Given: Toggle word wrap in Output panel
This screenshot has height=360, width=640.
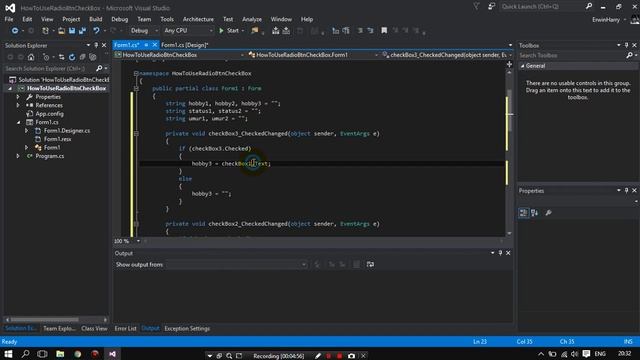Looking at the screenshot, I should (370, 264).
